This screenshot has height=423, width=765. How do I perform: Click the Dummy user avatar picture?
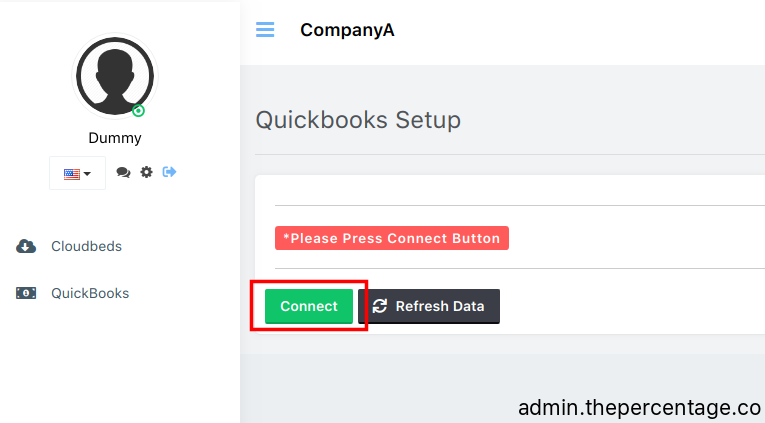point(115,76)
